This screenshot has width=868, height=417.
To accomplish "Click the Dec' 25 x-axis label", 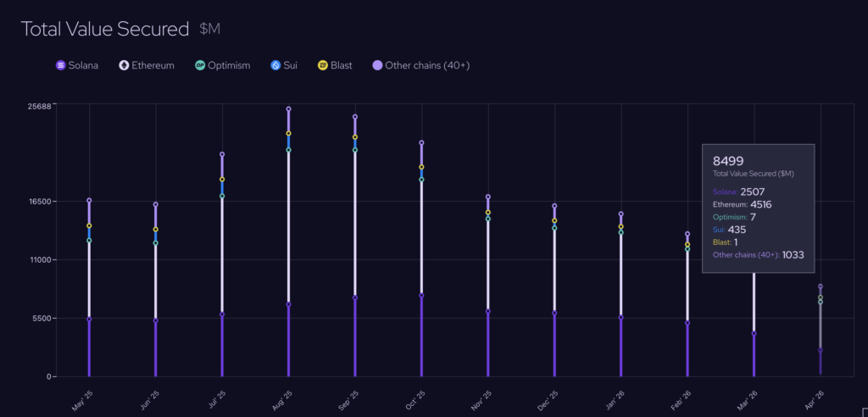I will pos(550,400).
